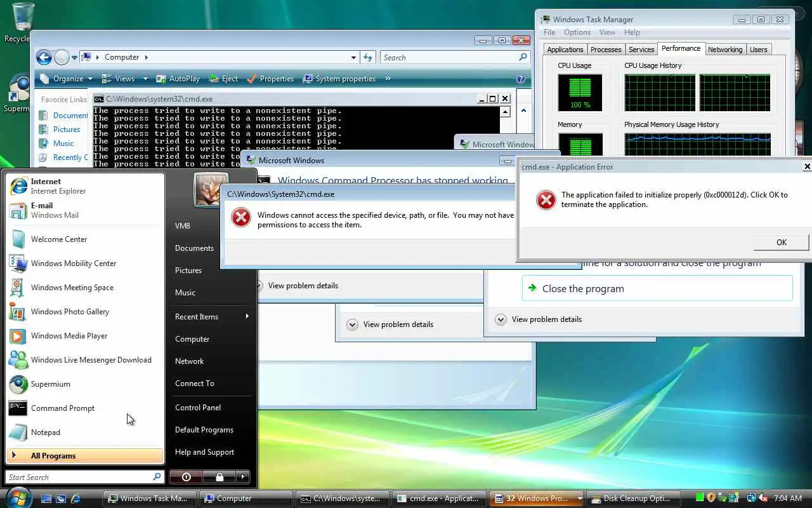812x508 pixels.
Task: Click the Views toolbar button
Action: [119, 79]
